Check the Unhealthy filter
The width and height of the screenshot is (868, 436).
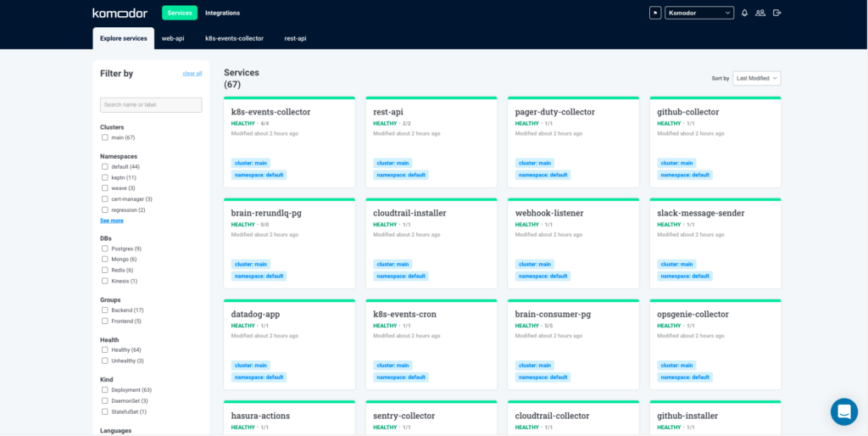(104, 361)
